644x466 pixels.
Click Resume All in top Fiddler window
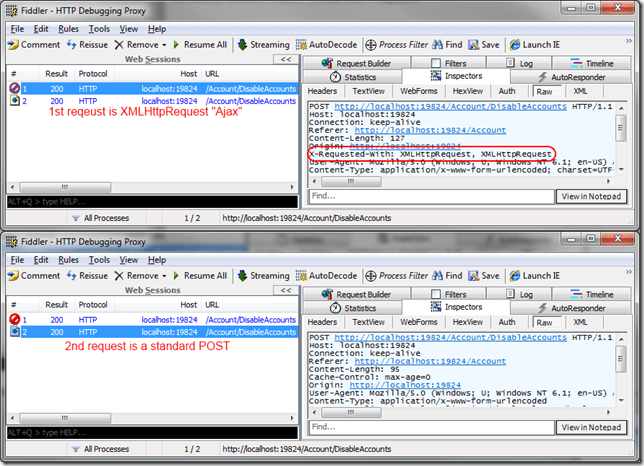coord(200,45)
